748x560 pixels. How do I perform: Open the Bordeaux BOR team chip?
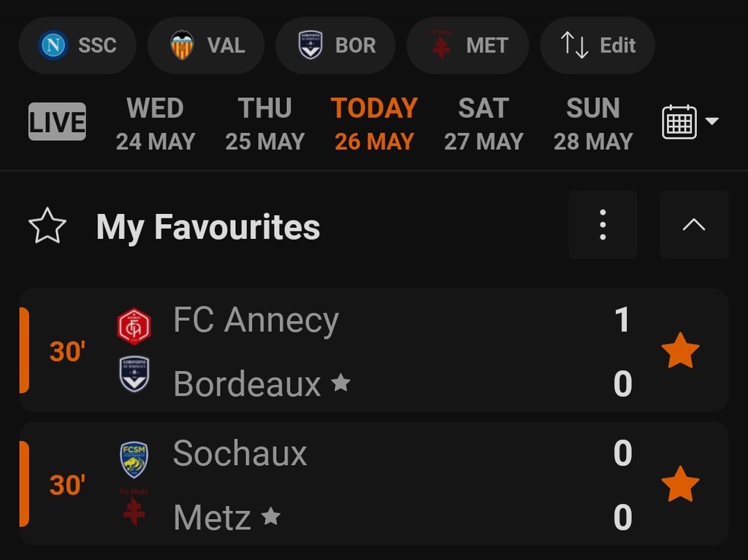(335, 45)
